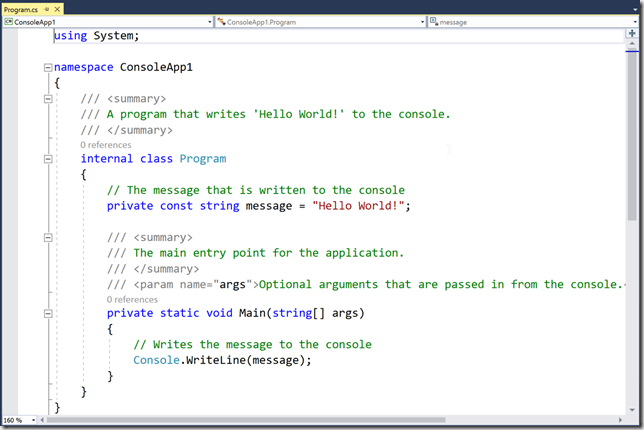Collapse the class summary comment block
The height and width of the screenshot is (430, 644).
tap(47, 99)
